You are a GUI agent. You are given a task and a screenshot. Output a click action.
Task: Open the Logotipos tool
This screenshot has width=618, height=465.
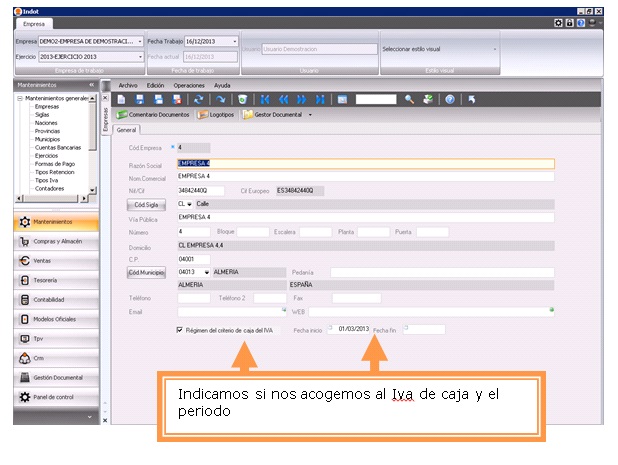click(x=217, y=115)
